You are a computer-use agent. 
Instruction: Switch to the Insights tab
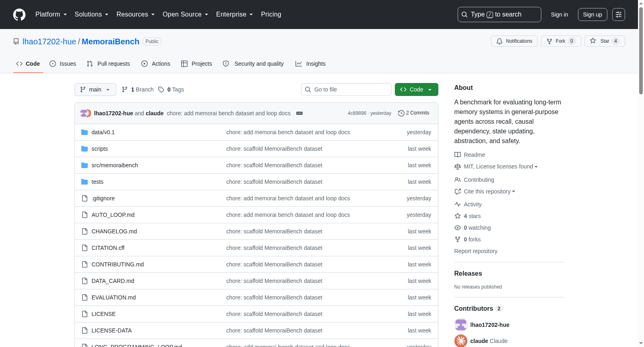[310, 64]
